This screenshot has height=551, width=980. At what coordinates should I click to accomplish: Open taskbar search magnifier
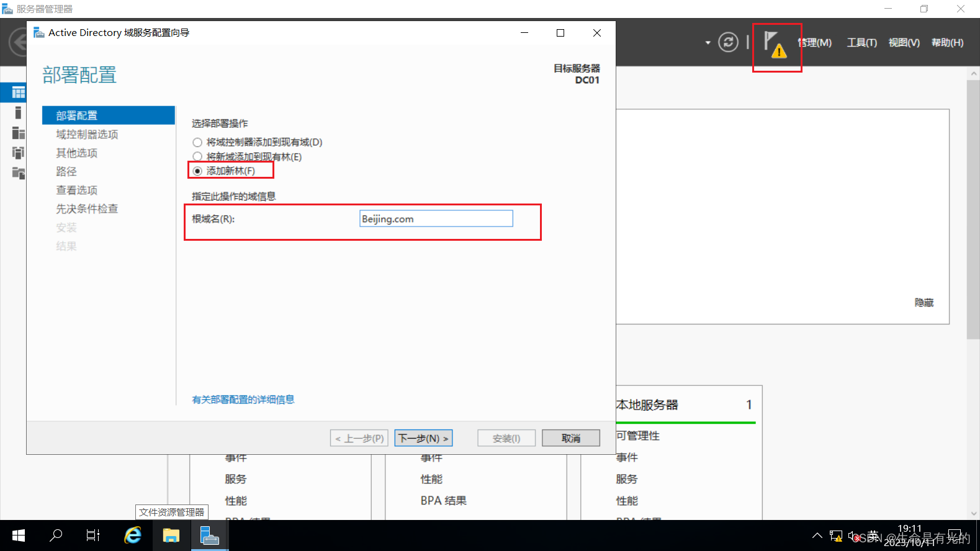click(x=56, y=535)
